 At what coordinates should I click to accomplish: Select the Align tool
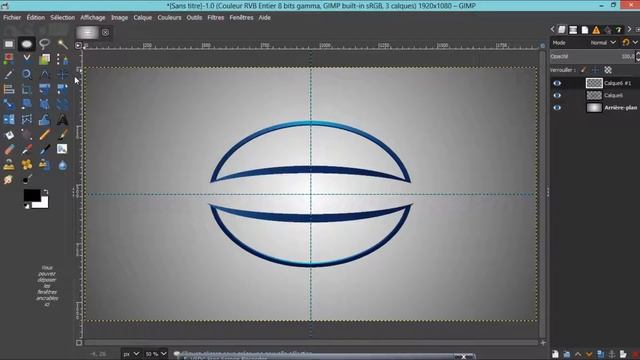(9, 89)
